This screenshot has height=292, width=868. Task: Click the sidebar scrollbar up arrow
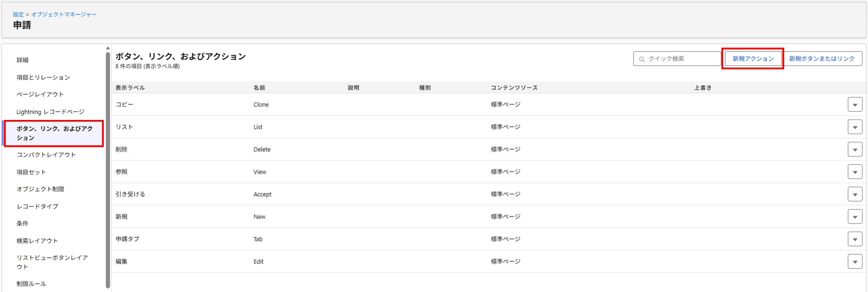(108, 48)
